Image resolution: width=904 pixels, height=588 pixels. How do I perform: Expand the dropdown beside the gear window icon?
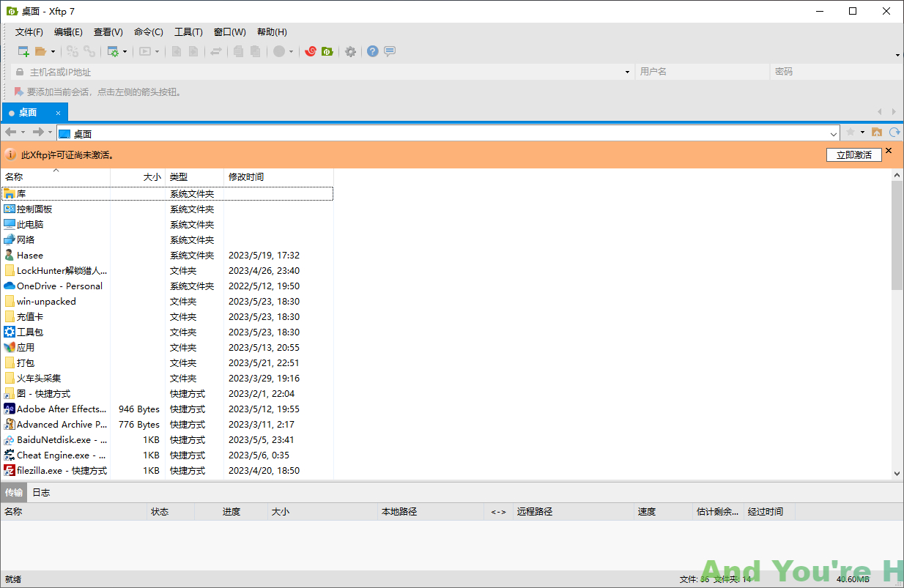coord(125,51)
